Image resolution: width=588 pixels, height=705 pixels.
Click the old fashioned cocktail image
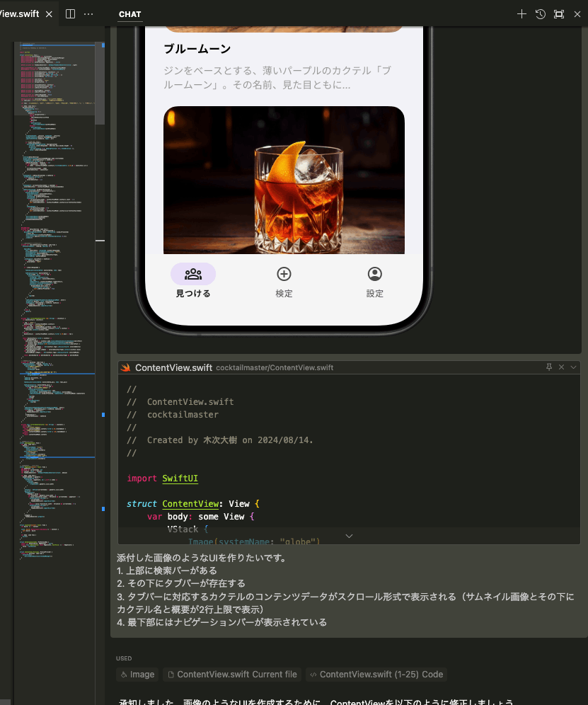[284, 180]
